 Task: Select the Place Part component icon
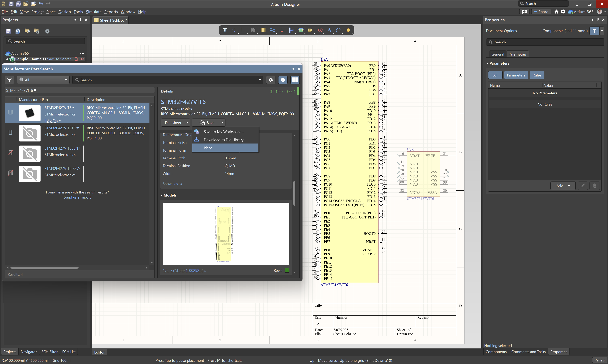point(263,30)
